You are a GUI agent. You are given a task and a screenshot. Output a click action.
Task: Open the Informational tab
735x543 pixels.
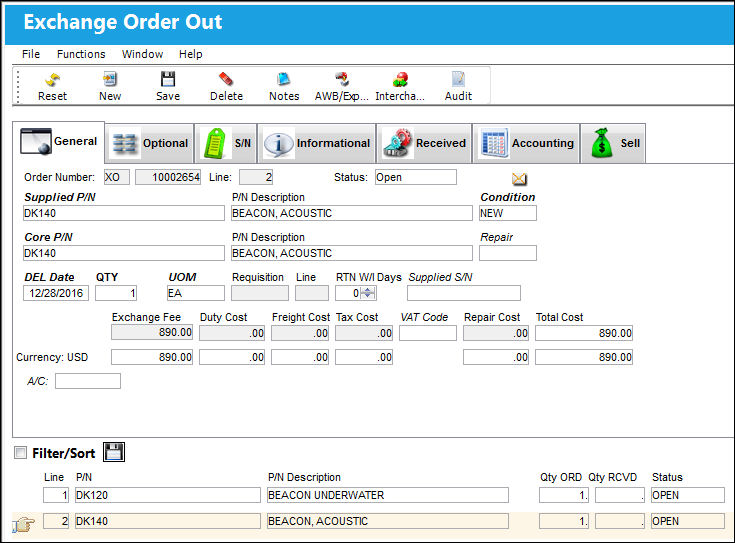point(317,143)
